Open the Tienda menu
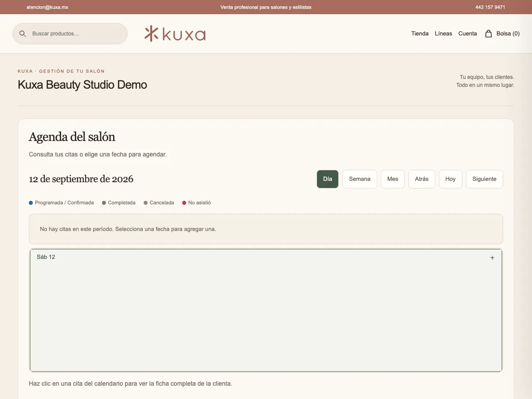Screen dimensions: 532x399 tap(420, 34)
